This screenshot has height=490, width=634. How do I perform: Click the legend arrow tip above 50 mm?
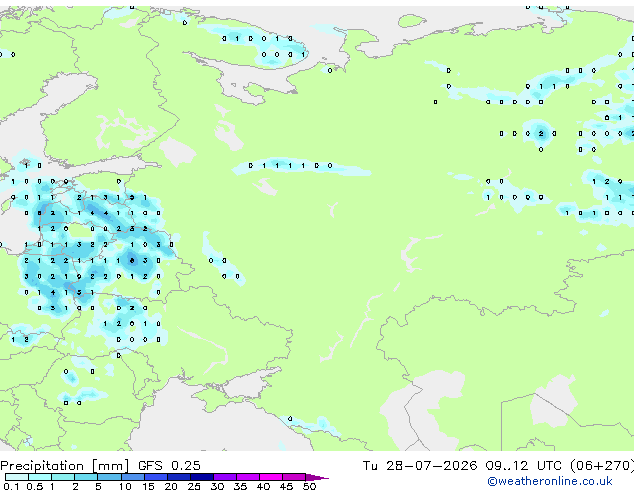click(317, 477)
